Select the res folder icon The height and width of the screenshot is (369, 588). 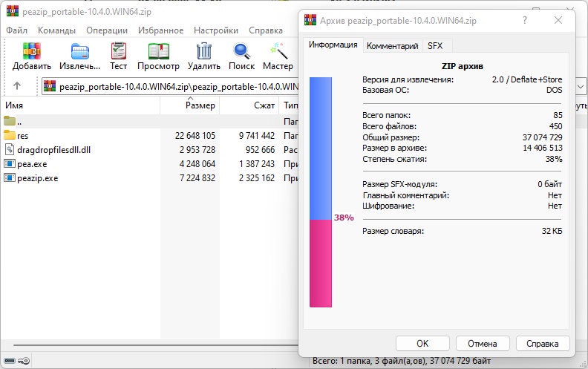coord(10,135)
